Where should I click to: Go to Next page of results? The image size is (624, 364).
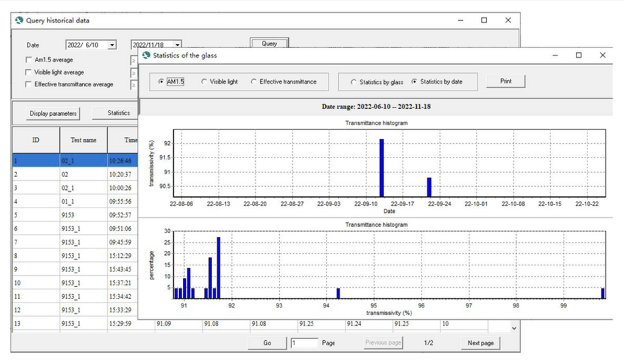click(x=480, y=343)
